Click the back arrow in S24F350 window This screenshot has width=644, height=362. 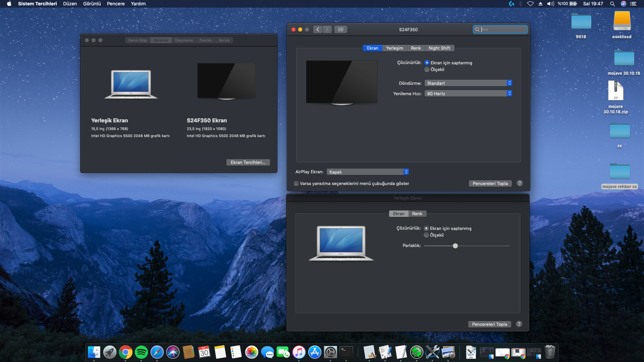point(318,29)
